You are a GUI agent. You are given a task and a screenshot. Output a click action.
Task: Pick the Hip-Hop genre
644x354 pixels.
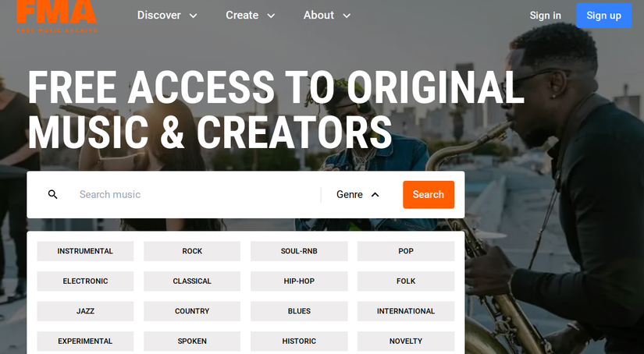[299, 281]
